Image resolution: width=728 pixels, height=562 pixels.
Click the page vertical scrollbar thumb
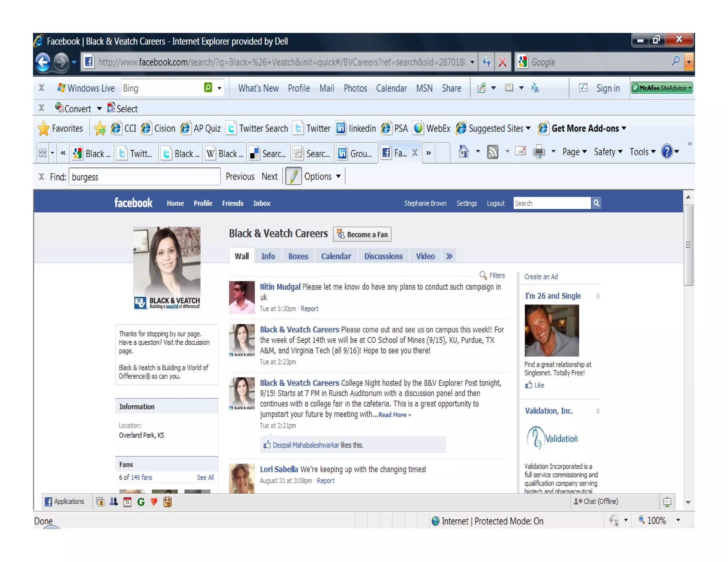688,245
